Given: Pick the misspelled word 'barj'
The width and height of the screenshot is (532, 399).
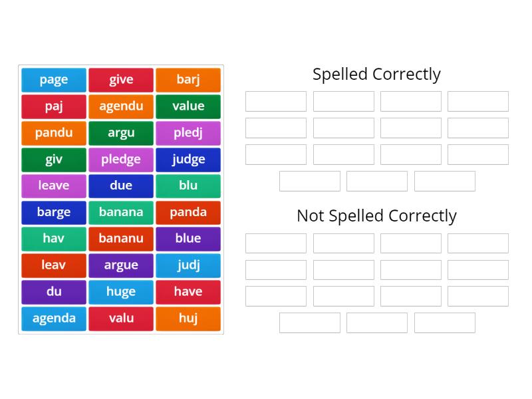Looking at the screenshot, I should coord(188,80).
